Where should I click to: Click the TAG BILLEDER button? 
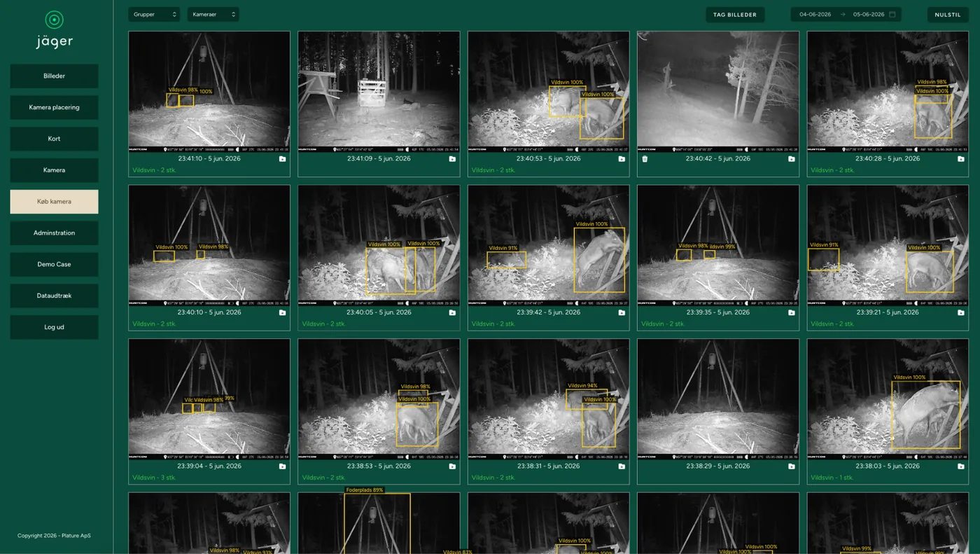(x=735, y=15)
